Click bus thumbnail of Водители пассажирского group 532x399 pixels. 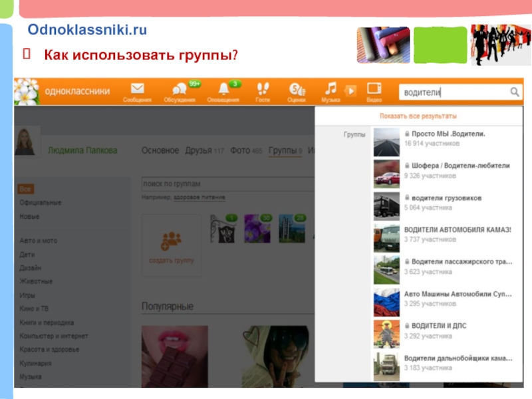click(386, 270)
